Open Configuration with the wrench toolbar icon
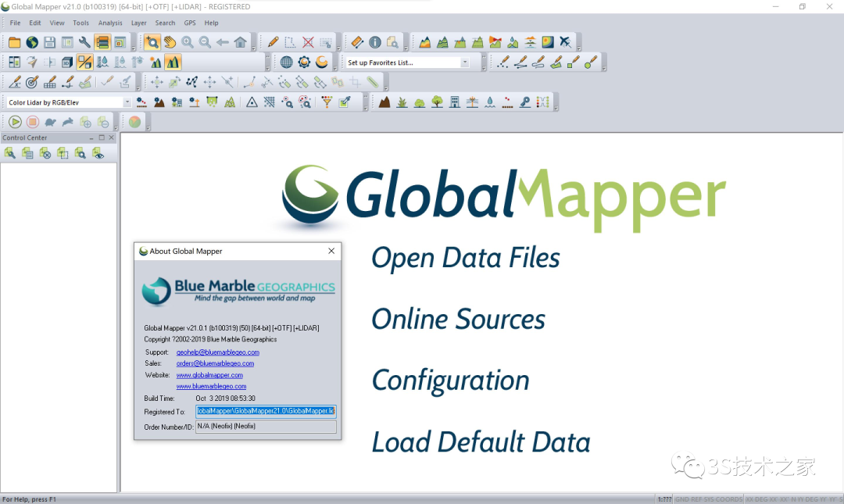This screenshot has width=844, height=504. point(82,42)
